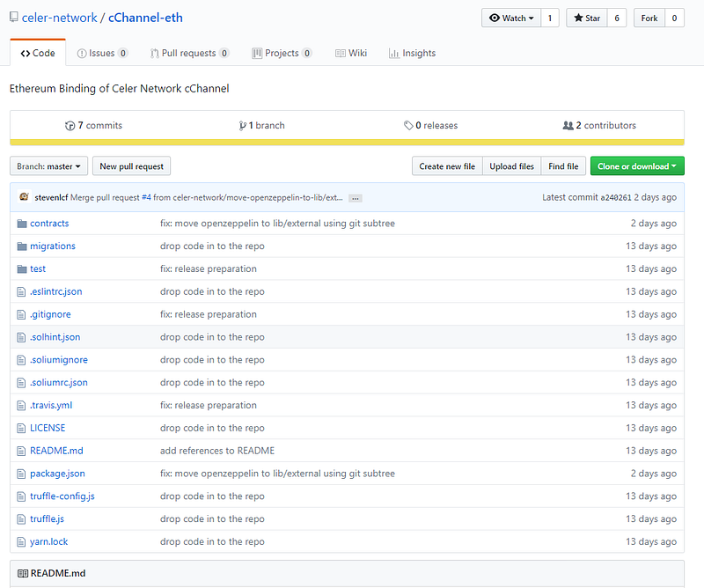Screen dimensions: 704x588
Task: Open the celer-network organization link
Action: coord(59,18)
